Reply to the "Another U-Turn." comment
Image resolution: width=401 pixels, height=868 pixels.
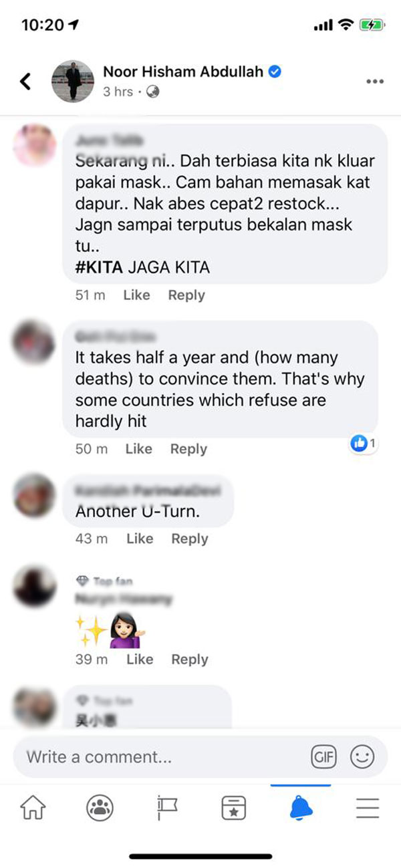click(x=190, y=539)
